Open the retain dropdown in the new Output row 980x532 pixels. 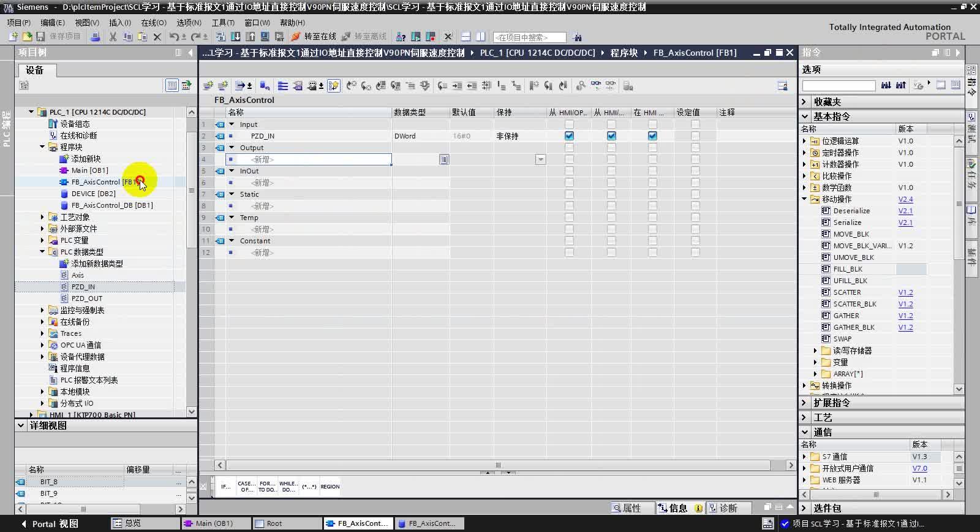coord(540,159)
